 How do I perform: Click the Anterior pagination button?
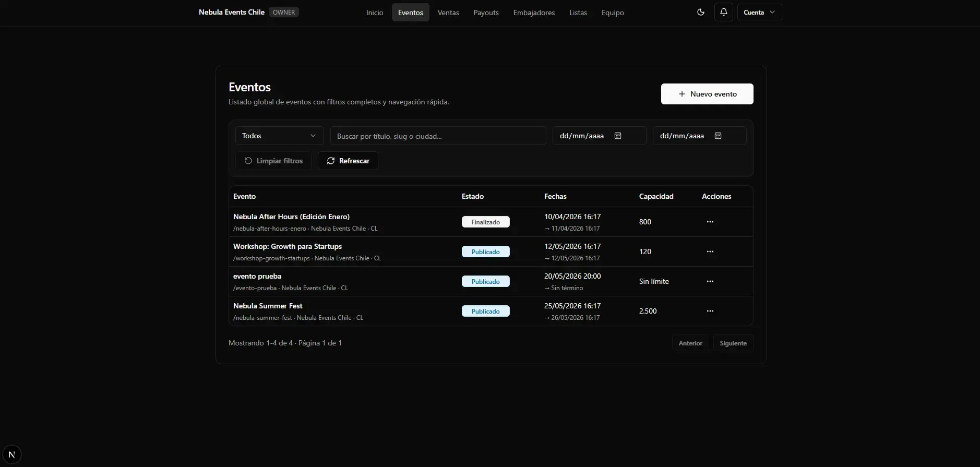[x=690, y=343]
